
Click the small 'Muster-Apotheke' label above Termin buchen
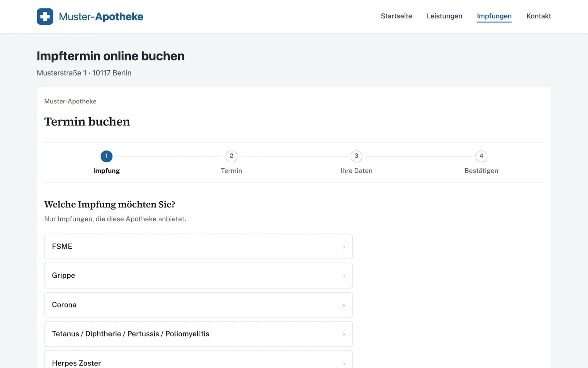(x=70, y=101)
